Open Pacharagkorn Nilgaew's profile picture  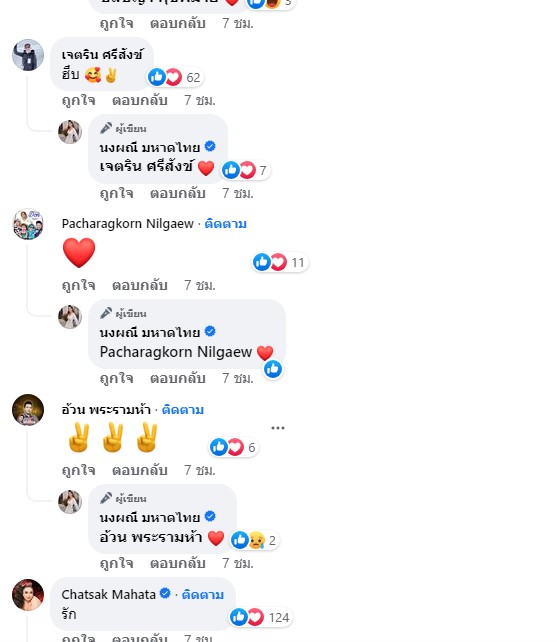(x=28, y=224)
